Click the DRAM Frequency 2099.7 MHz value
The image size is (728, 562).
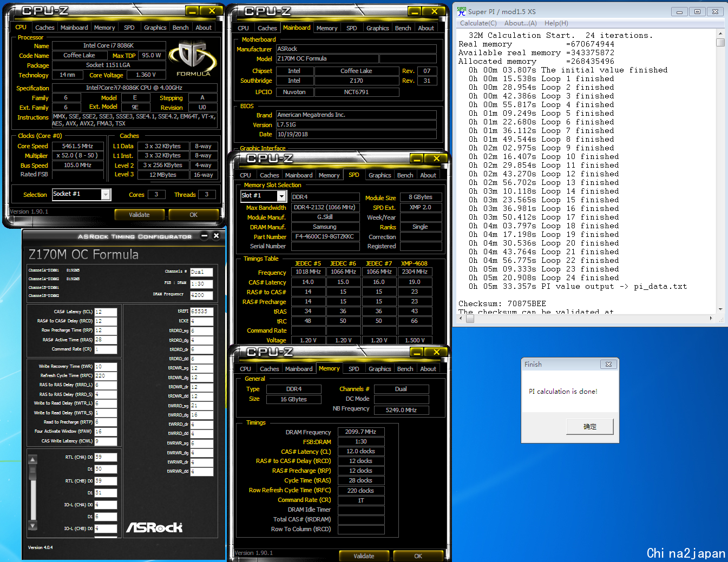pos(361,432)
